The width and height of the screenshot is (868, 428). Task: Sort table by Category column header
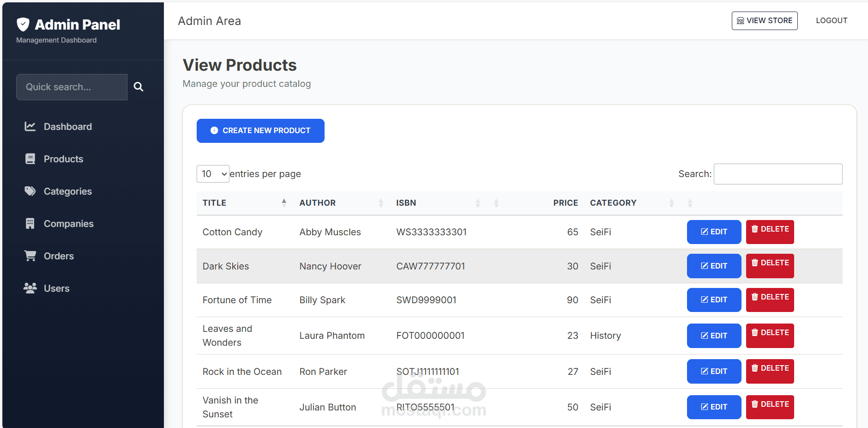click(x=613, y=203)
